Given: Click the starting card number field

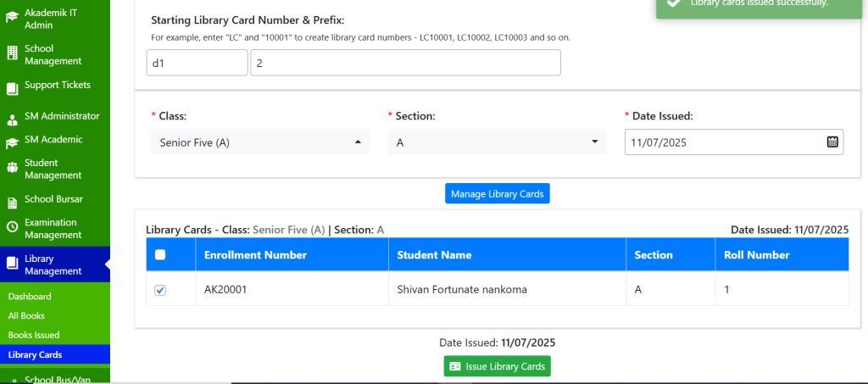Looking at the screenshot, I should (x=405, y=63).
